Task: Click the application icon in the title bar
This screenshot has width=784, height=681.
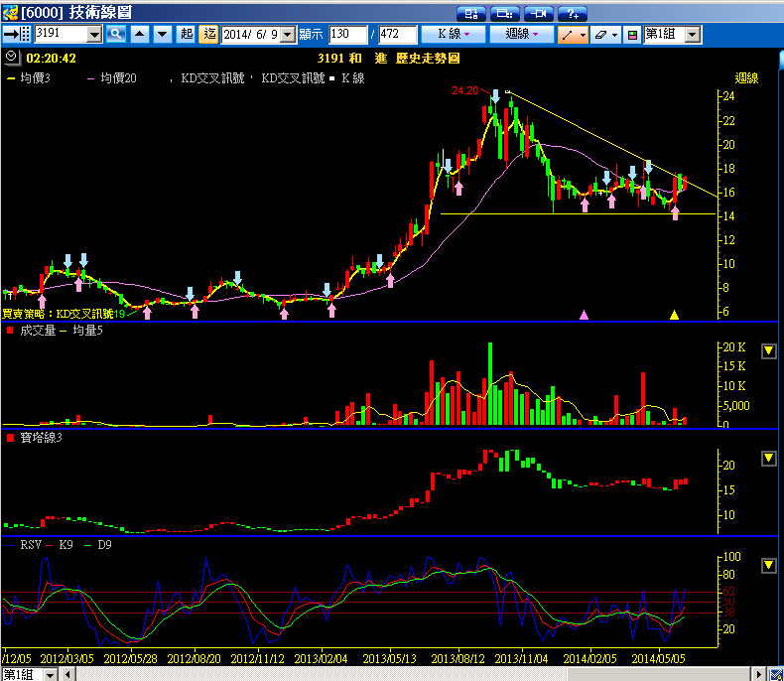Action: click(x=10, y=13)
